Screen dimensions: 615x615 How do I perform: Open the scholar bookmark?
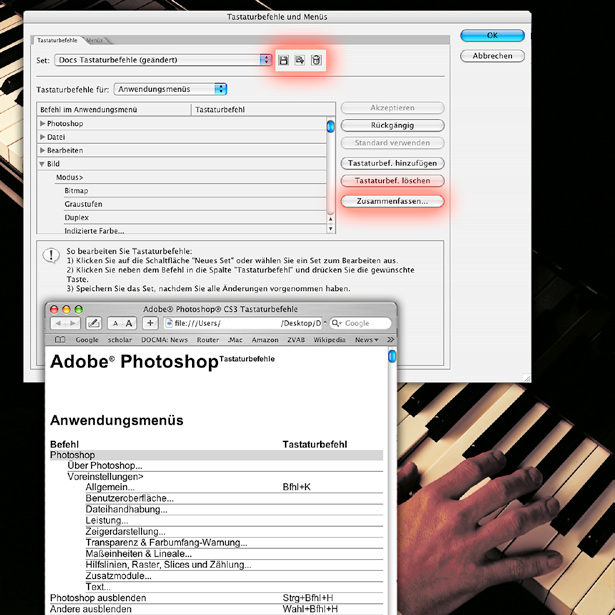point(120,340)
